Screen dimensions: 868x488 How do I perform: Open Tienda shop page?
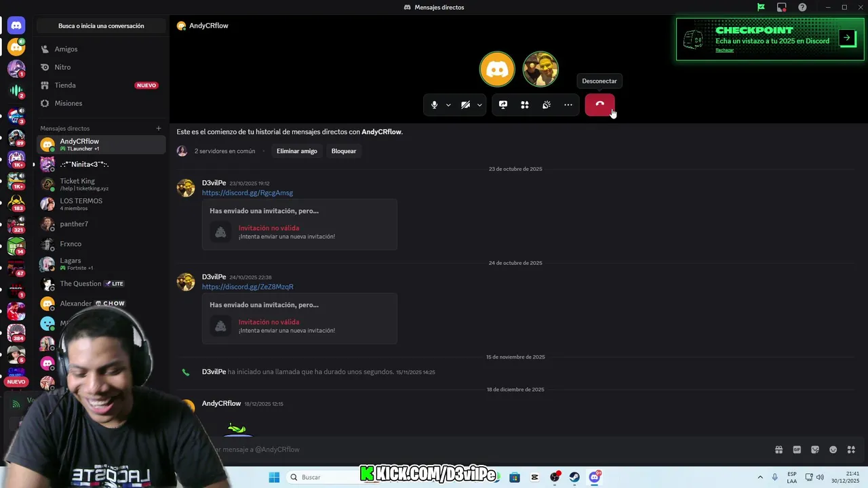tap(101, 85)
